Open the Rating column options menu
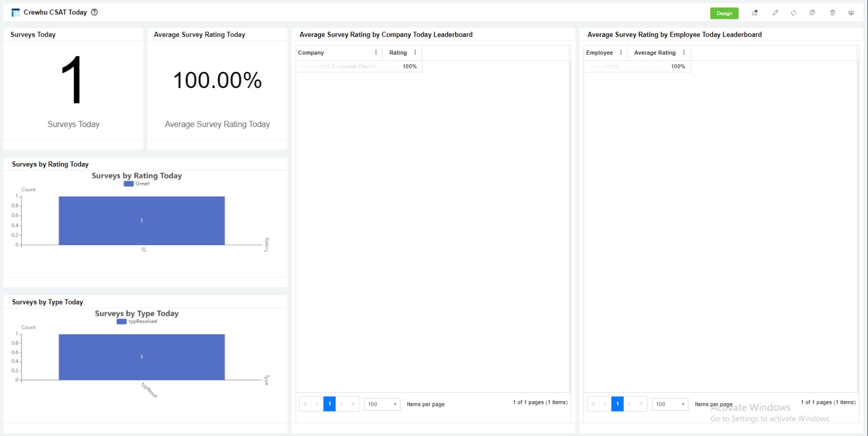 coord(415,53)
